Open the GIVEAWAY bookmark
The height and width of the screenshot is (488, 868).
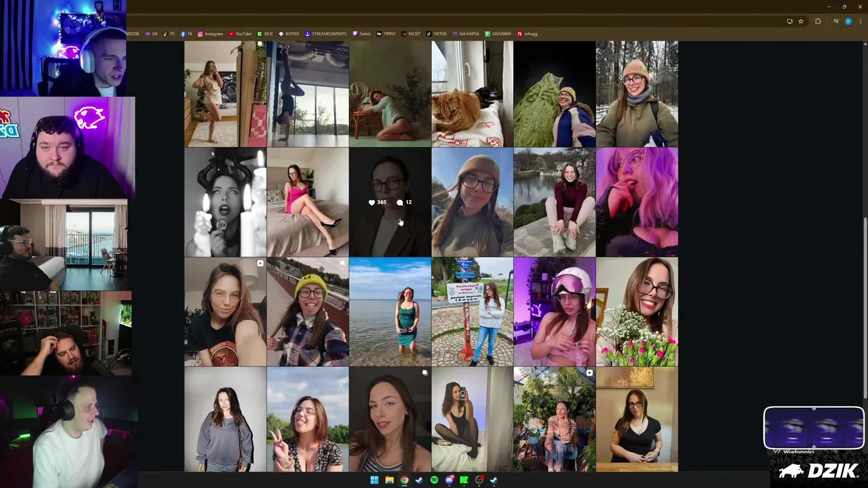pyautogui.click(x=498, y=33)
